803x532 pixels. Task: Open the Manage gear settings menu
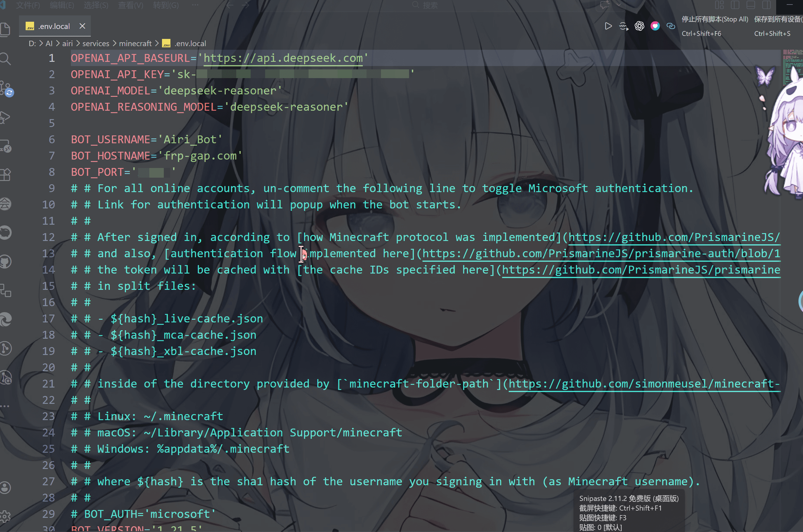pyautogui.click(x=5, y=516)
